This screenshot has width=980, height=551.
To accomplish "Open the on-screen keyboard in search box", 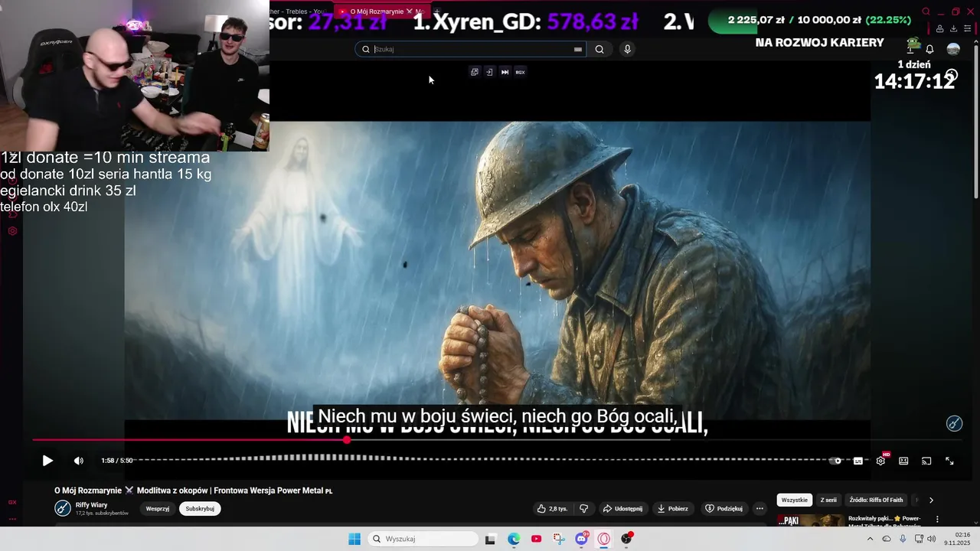I will (x=578, y=49).
